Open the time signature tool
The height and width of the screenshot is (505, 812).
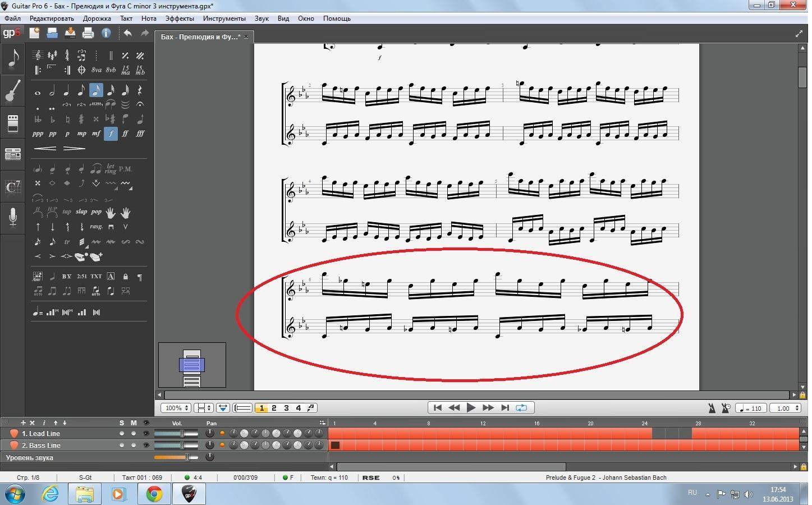[x=67, y=55]
